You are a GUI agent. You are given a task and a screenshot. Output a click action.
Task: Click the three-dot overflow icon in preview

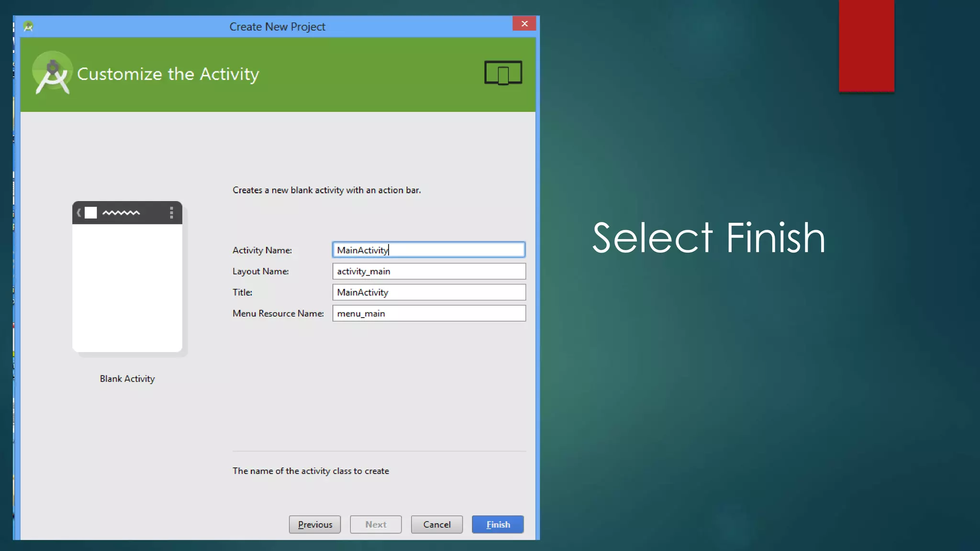click(x=171, y=213)
